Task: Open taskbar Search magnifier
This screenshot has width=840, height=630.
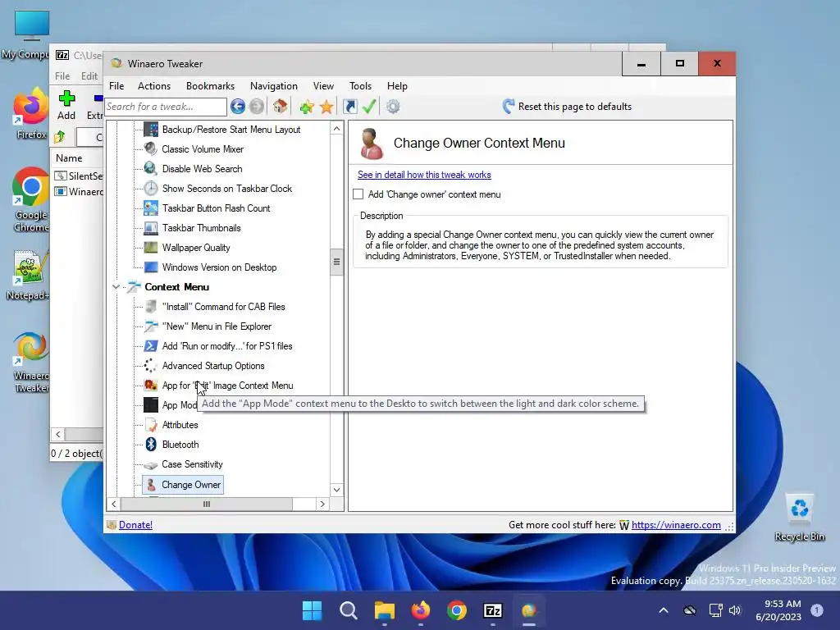Action: pyautogui.click(x=348, y=610)
